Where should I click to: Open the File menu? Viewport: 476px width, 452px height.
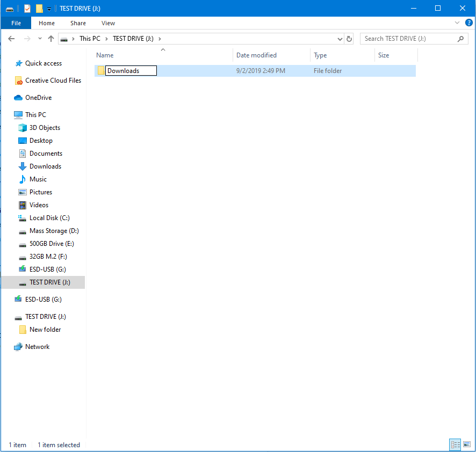[x=16, y=23]
